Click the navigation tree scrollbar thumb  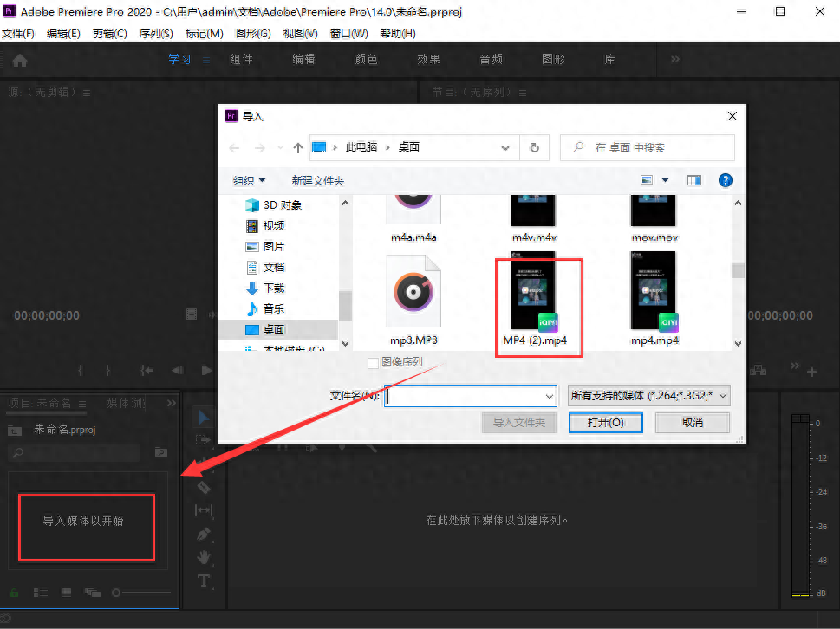(x=346, y=306)
